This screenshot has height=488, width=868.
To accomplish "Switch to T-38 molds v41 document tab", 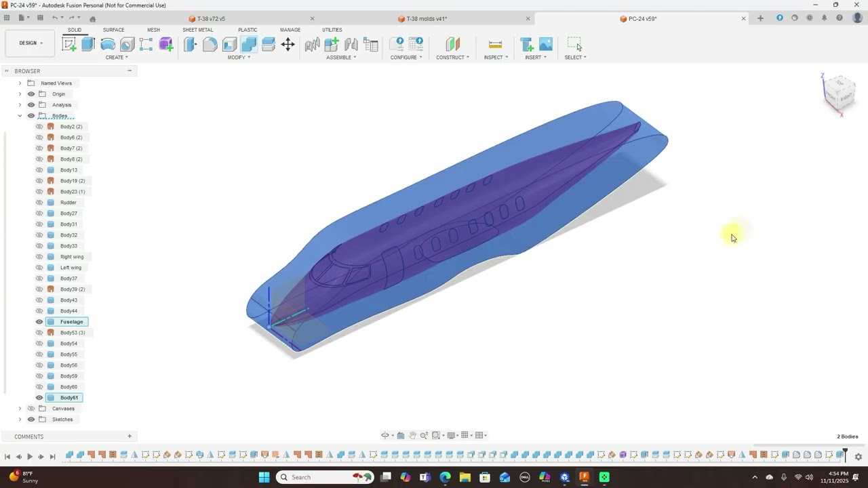I will [x=427, y=19].
